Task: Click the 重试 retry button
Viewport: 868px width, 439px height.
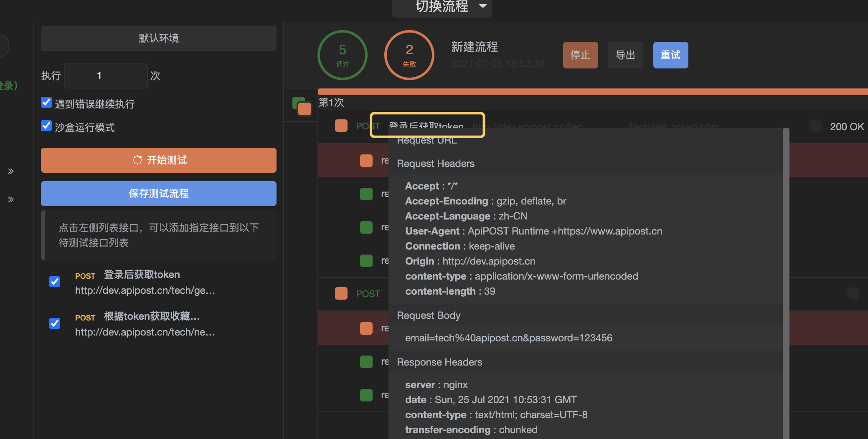Action: click(x=670, y=55)
